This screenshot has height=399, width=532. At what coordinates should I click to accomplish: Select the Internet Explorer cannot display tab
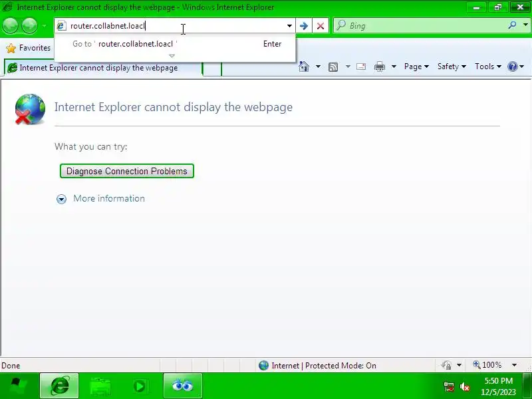pos(103,68)
